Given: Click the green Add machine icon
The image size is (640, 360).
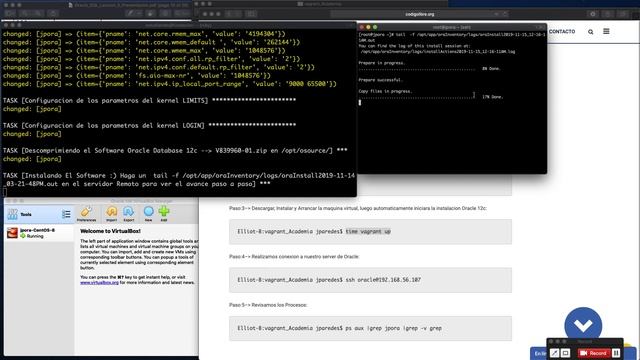Looking at the screenshot, I should pos(164,214).
